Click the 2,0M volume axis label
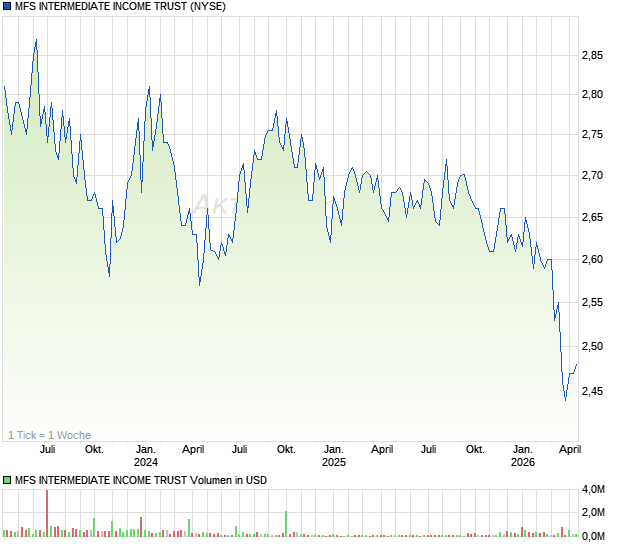The height and width of the screenshot is (546, 620). click(593, 512)
